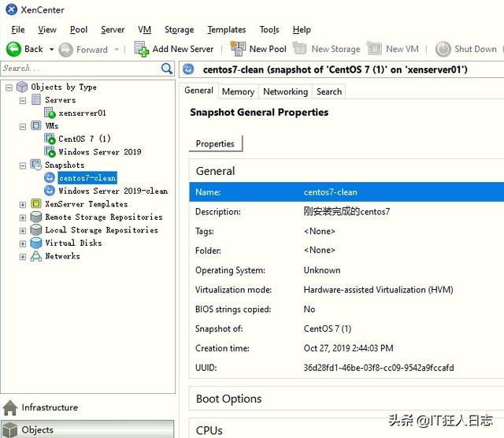Click the Windows Server 2019 VM icon
Viewport: 504px width, 438px height.
(50, 152)
